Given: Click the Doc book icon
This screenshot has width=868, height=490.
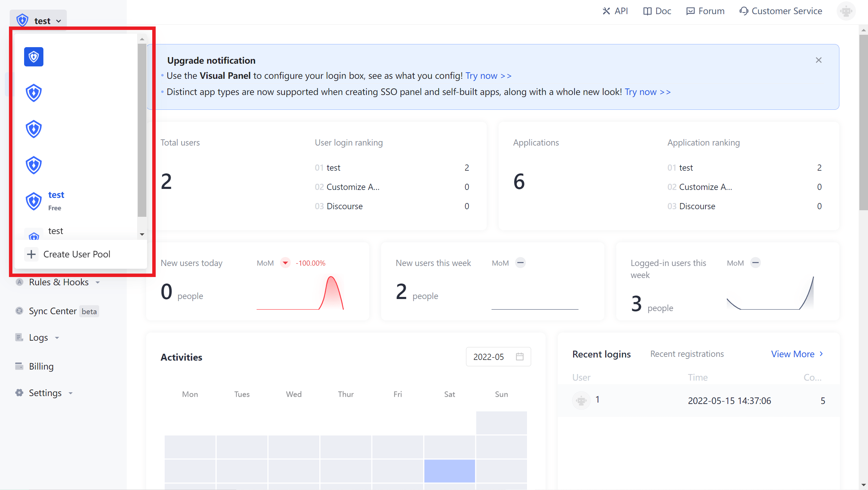Looking at the screenshot, I should pos(647,11).
